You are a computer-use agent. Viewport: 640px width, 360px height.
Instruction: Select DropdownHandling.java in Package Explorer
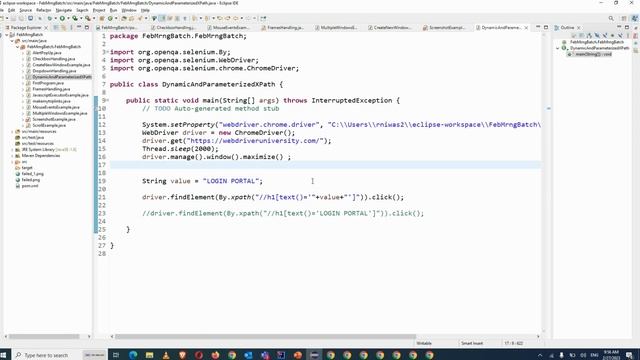point(54,71)
